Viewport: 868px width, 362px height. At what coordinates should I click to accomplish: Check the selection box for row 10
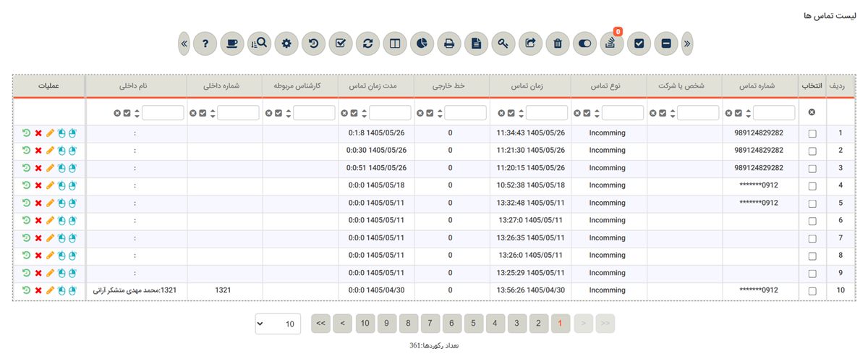coord(812,291)
